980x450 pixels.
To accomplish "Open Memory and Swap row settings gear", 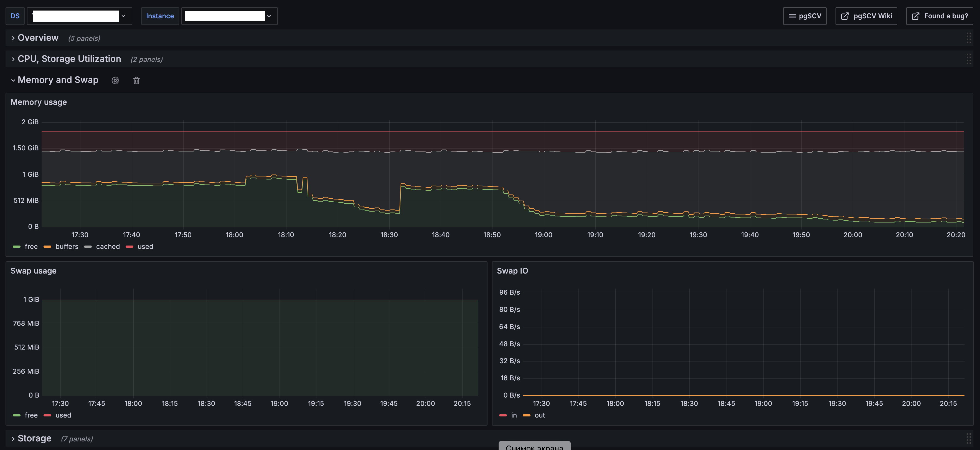I will [x=115, y=80].
